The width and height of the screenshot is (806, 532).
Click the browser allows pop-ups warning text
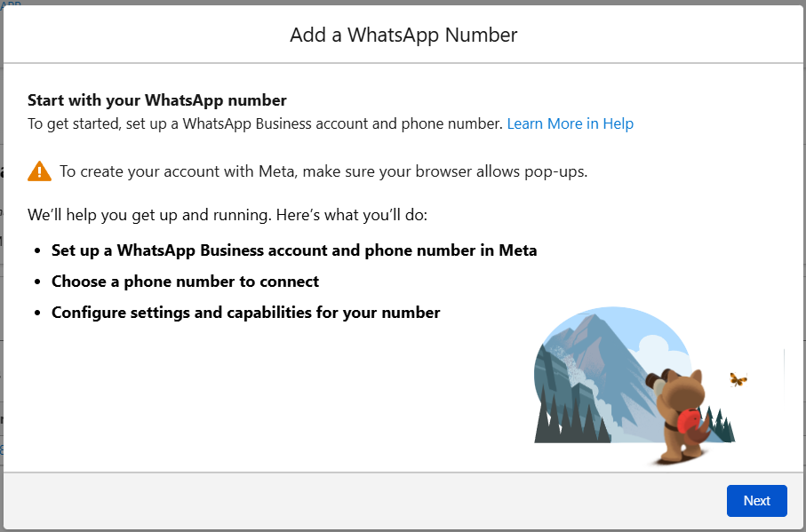point(323,171)
